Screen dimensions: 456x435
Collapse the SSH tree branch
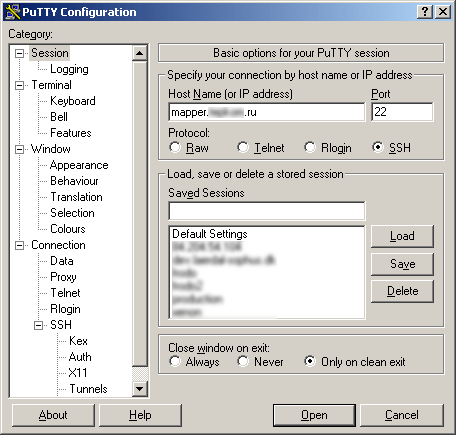tap(39, 325)
